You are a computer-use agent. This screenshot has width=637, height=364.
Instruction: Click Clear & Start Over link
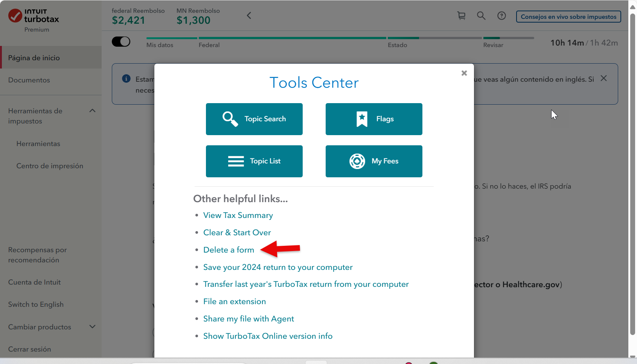tap(237, 233)
